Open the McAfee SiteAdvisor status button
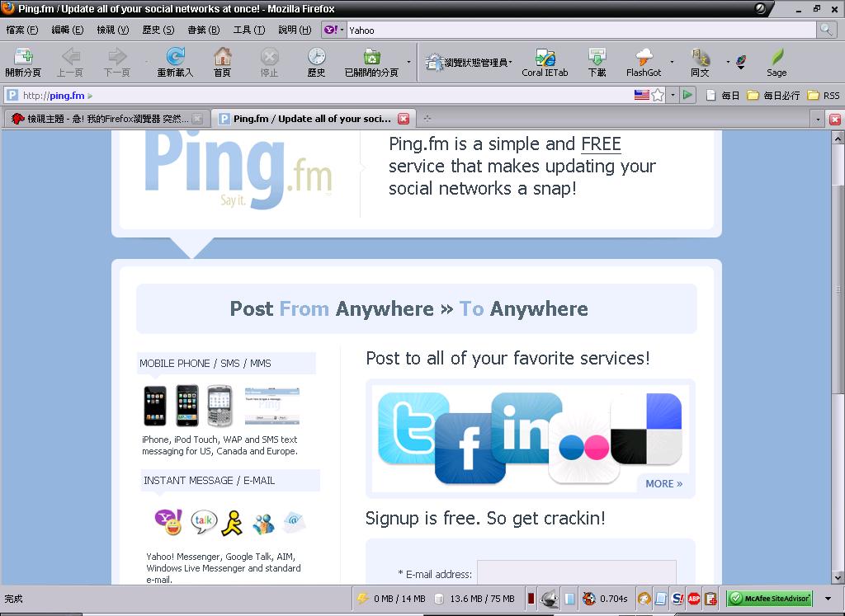The width and height of the screenshot is (845, 616). [x=770, y=599]
